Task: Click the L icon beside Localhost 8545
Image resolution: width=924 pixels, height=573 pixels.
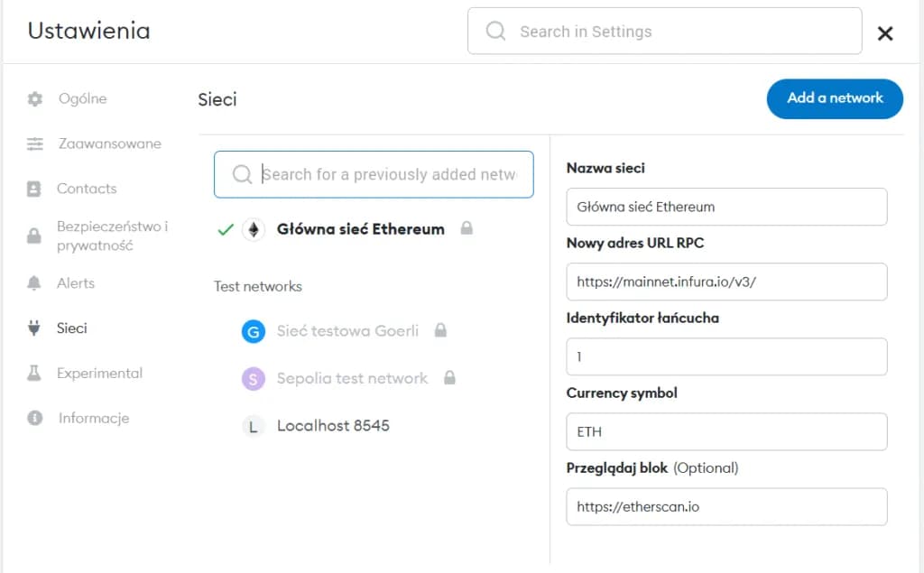Action: tap(254, 425)
